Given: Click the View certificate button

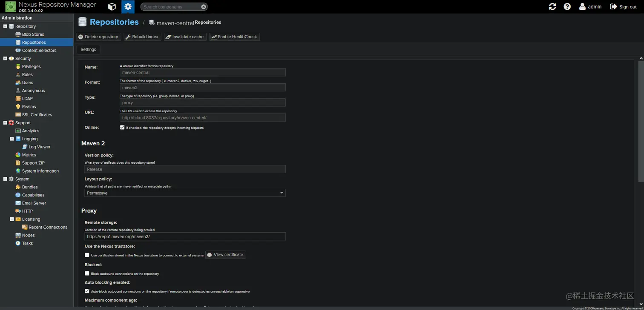Looking at the screenshot, I should pyautogui.click(x=226, y=255).
